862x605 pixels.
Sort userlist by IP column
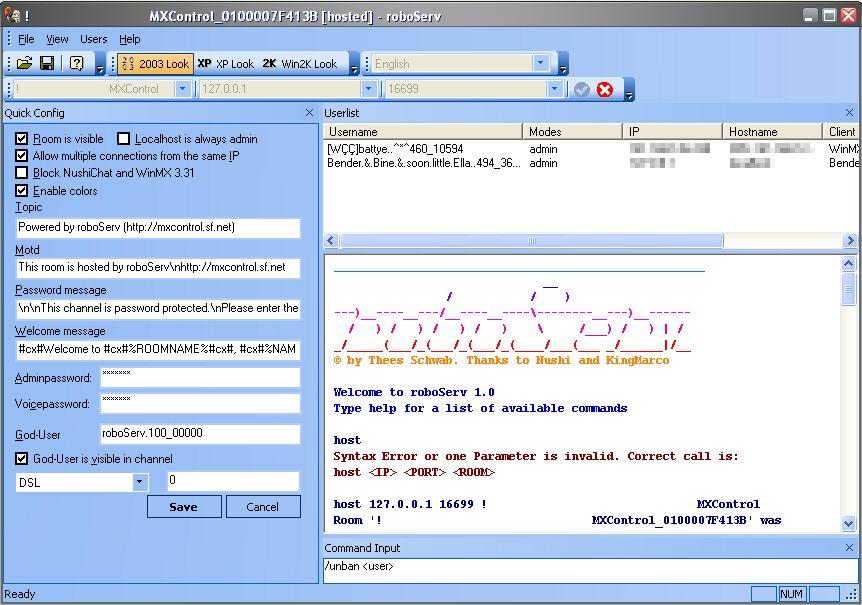pos(672,132)
